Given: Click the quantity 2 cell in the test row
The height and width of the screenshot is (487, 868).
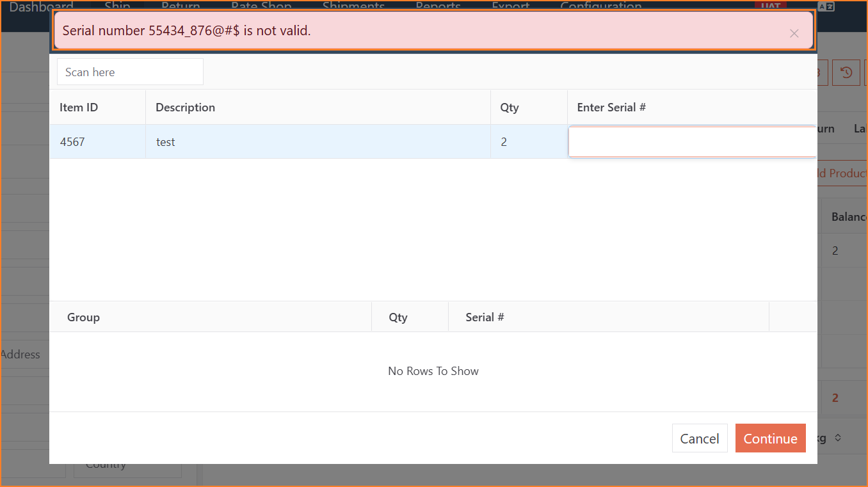Looking at the screenshot, I should (529, 141).
